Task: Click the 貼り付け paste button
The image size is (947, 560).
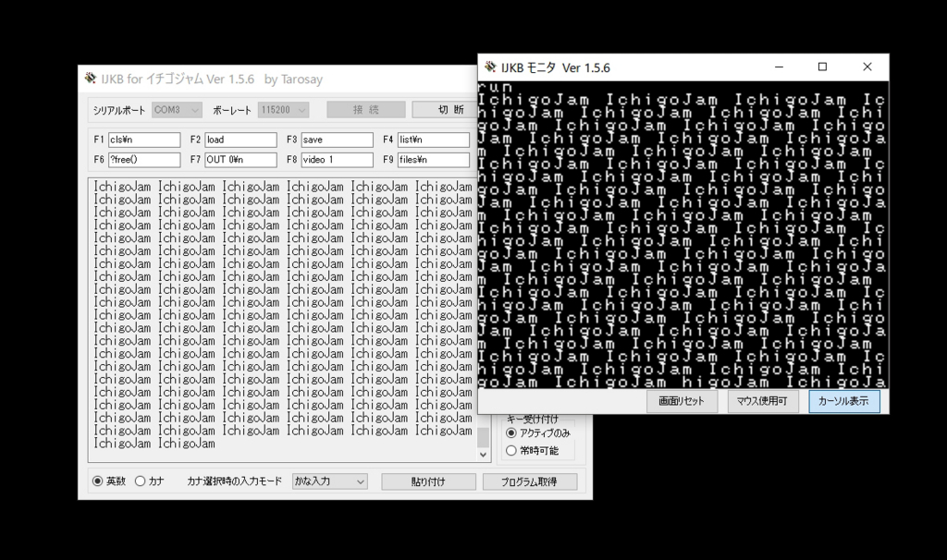Action: (x=428, y=481)
